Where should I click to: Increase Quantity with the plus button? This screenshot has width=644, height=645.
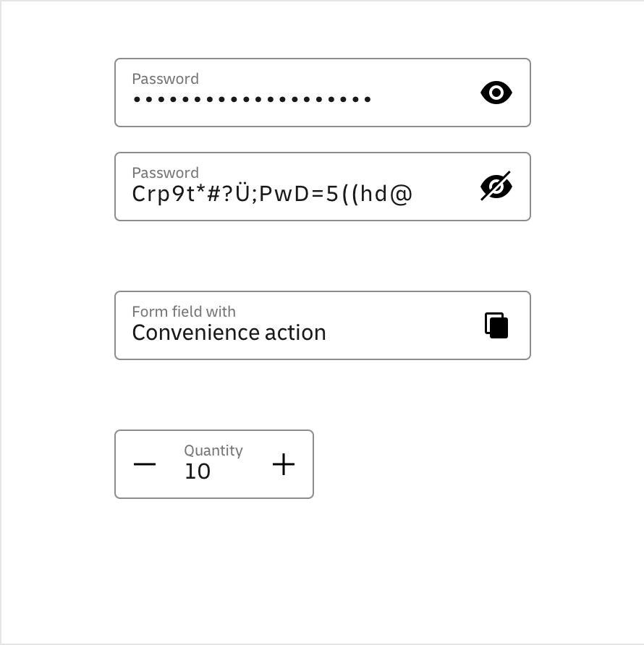284,464
